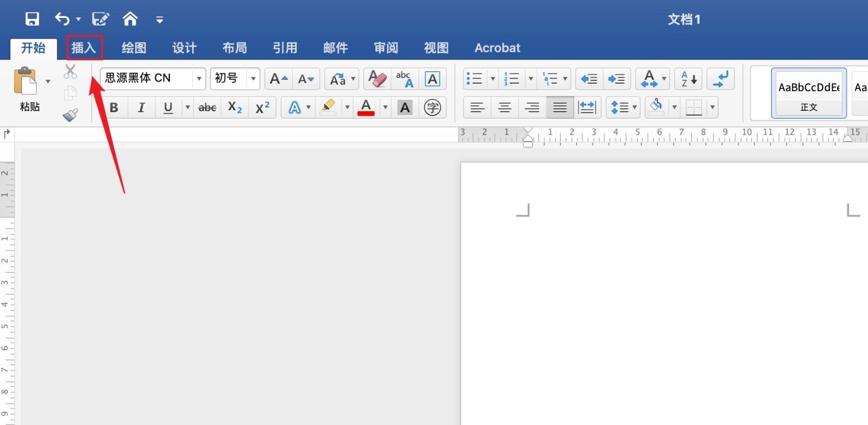Align text right
868x425 pixels.
pos(533,107)
